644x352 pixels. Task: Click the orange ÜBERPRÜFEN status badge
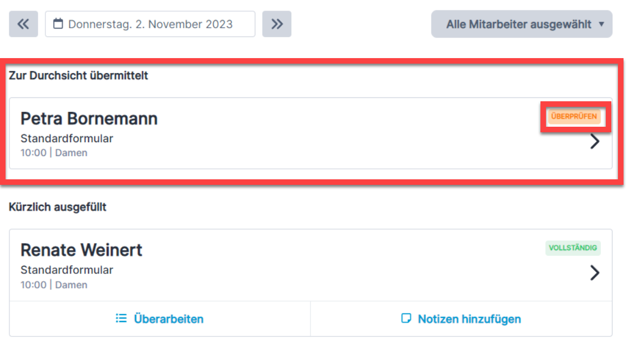[x=574, y=116]
